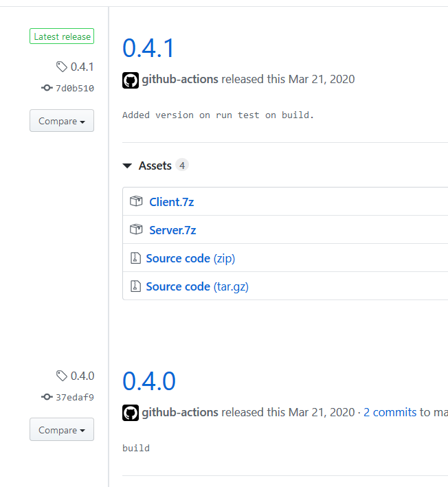The image size is (448, 487).
Task: Download Server.7z asset
Action: tap(172, 230)
